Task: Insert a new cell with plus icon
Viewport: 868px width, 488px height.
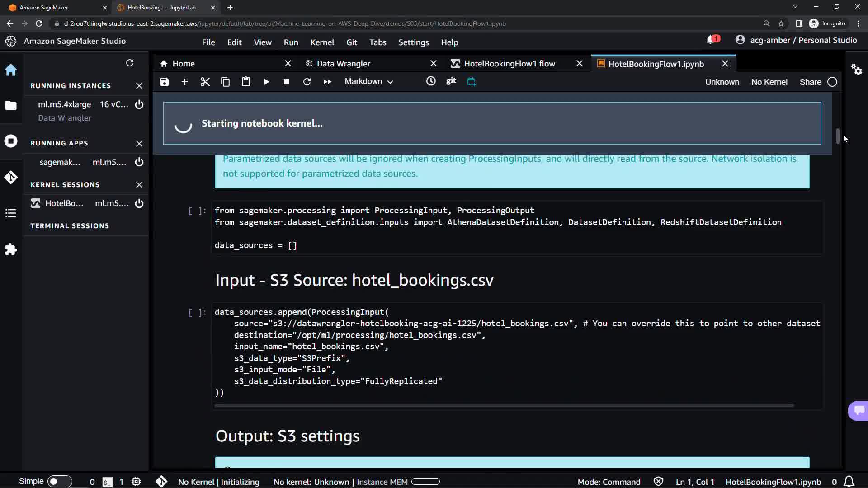Action: [x=184, y=82]
